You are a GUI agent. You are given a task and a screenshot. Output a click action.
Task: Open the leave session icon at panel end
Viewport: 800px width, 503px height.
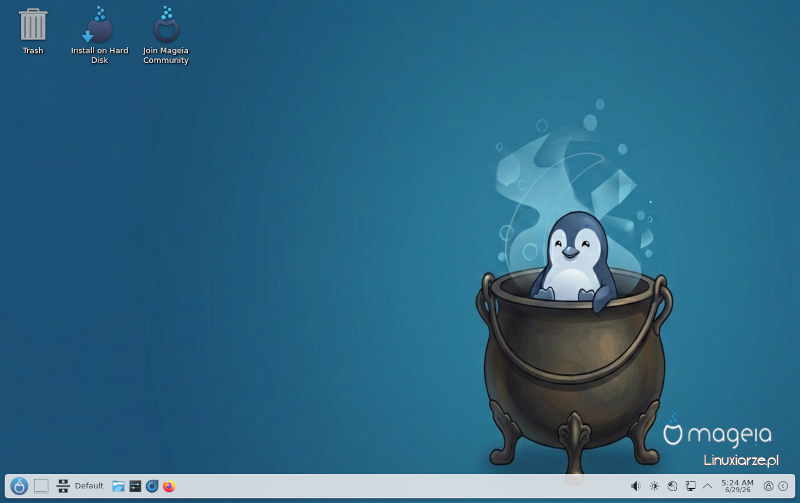(783, 486)
